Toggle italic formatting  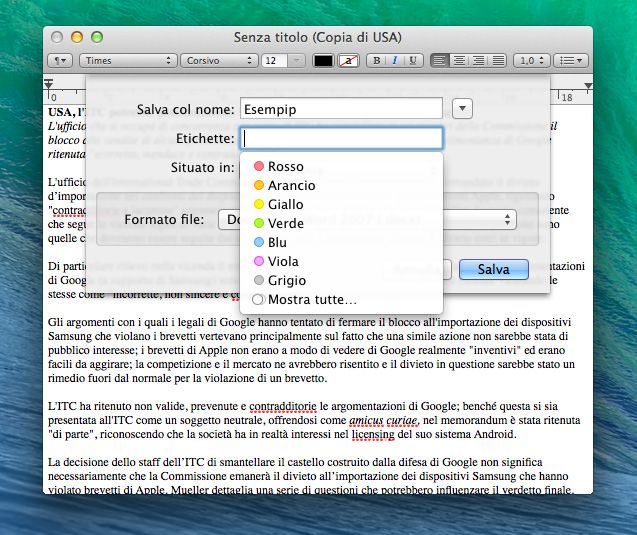395,61
